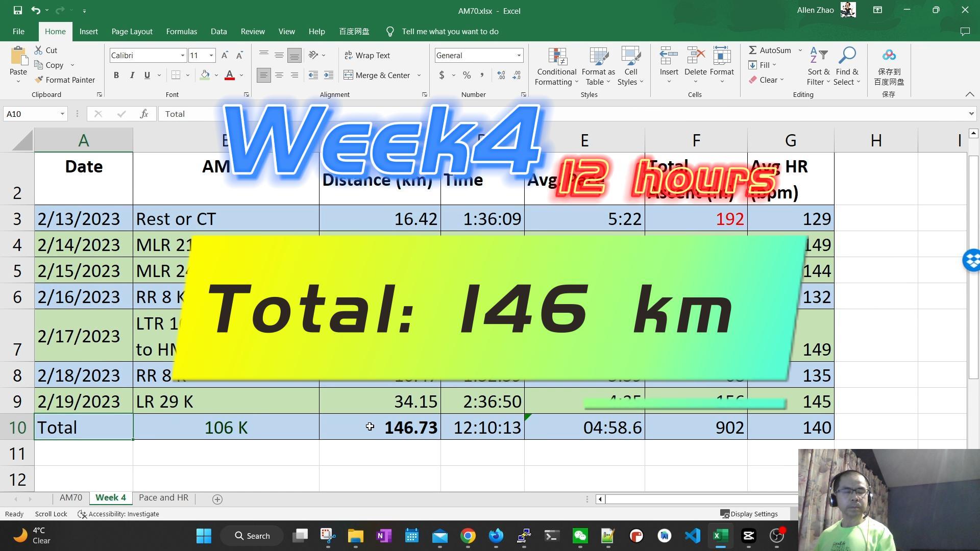Toggle Bold formatting
Screen dimensions: 980x551
[116, 75]
